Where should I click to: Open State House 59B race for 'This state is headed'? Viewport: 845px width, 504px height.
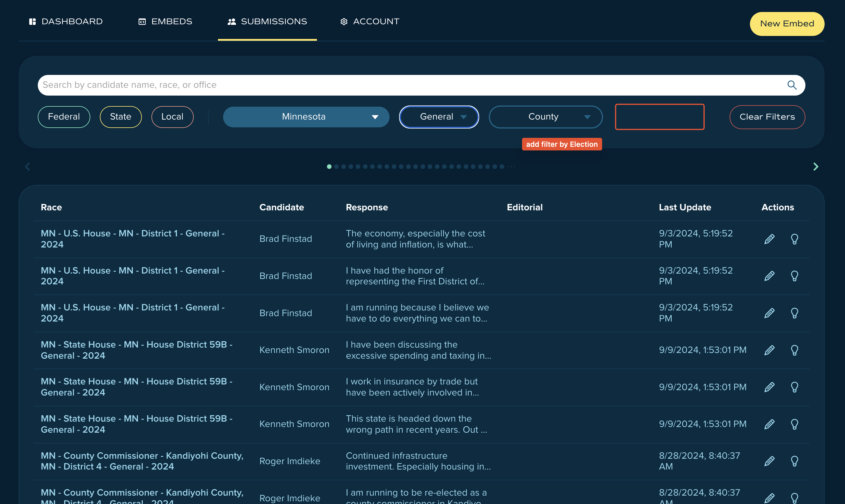click(x=137, y=424)
